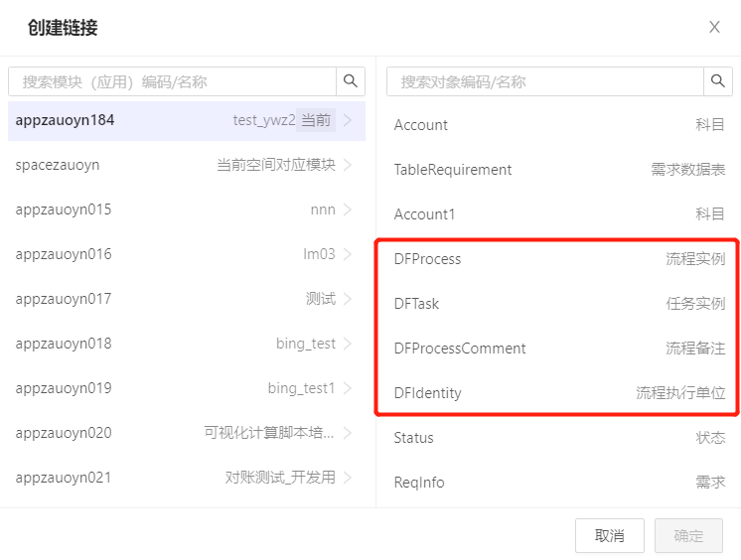Click the module search magnifier icon
This screenshot has width=741, height=560.
[351, 81]
